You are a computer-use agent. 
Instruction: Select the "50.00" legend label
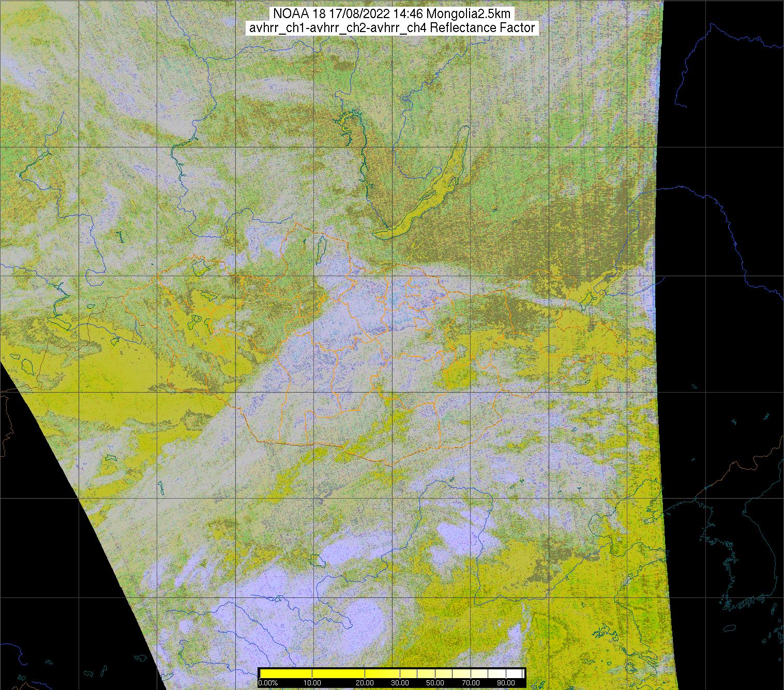[x=435, y=683]
